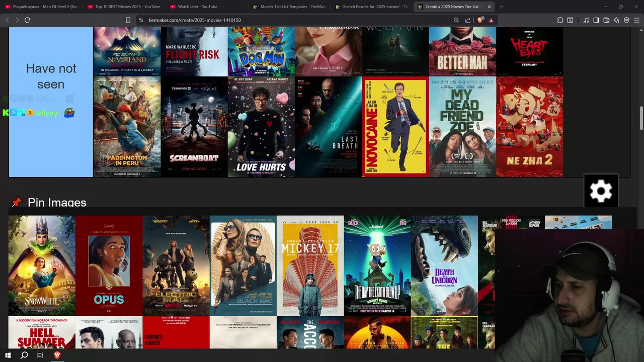Open the Windows Start menu
This screenshot has height=362, width=644.
8,355
